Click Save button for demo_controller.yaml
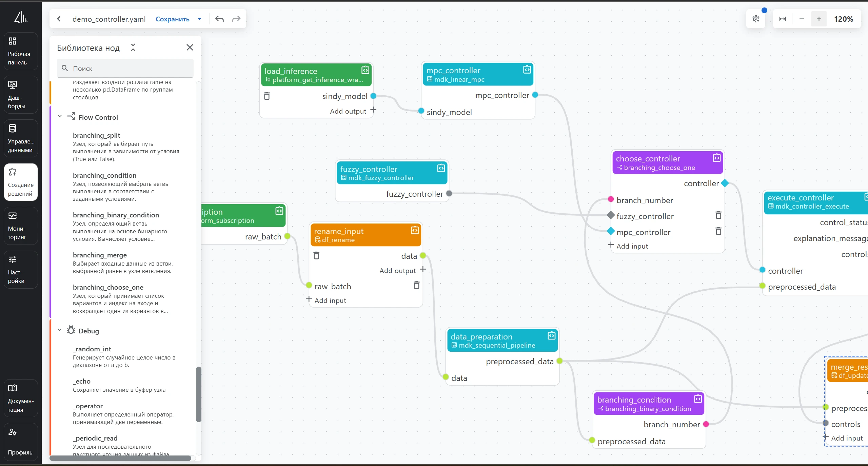The image size is (868, 466). pos(172,19)
